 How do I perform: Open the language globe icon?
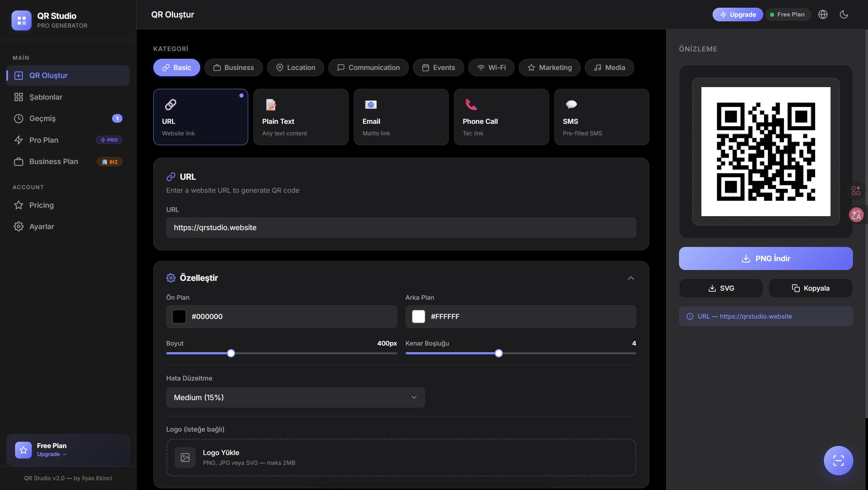pyautogui.click(x=823, y=14)
